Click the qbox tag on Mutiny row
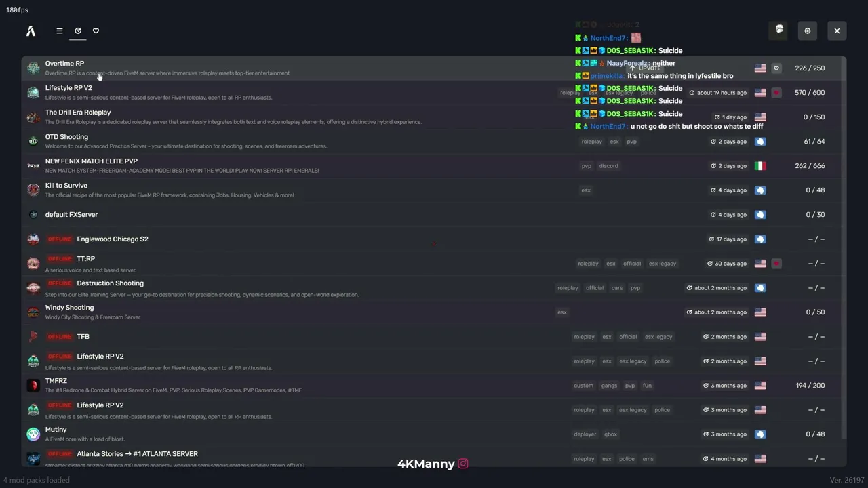This screenshot has height=488, width=868. (611, 434)
